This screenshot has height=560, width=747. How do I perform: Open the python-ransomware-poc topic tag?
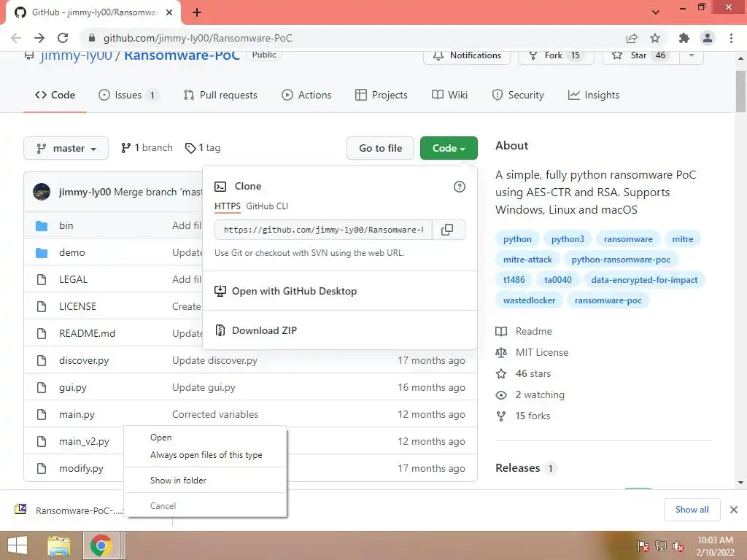(x=621, y=260)
